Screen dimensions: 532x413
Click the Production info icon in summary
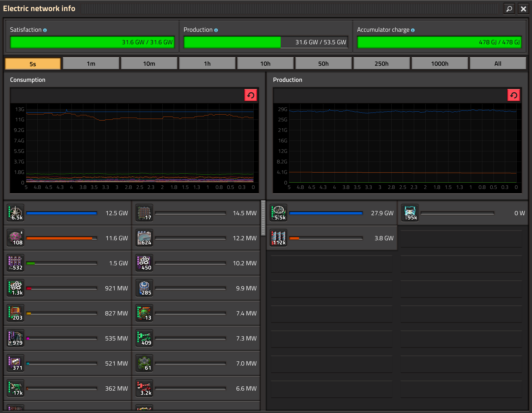click(x=216, y=30)
